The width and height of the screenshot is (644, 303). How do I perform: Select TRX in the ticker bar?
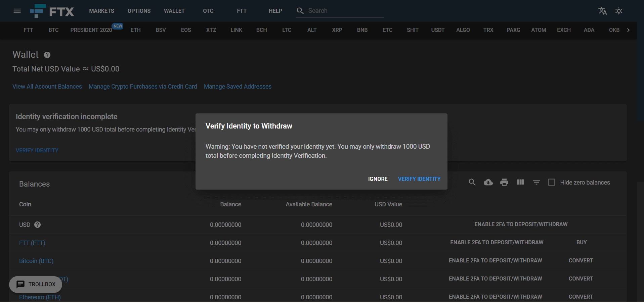coord(488,30)
